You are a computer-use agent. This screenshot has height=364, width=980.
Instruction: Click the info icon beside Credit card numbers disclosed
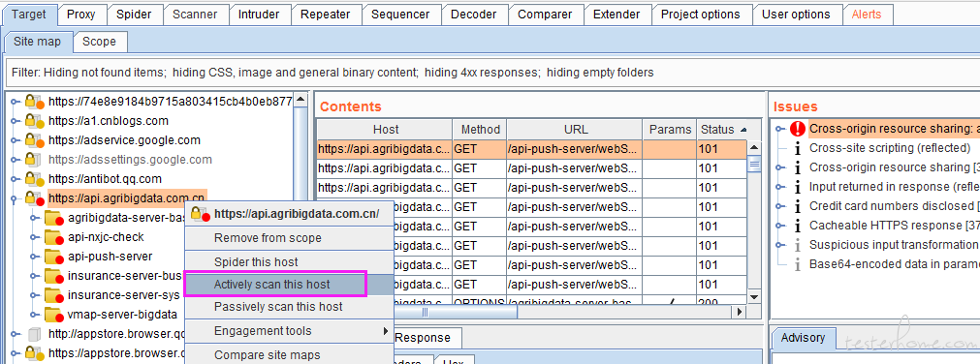coord(798,206)
